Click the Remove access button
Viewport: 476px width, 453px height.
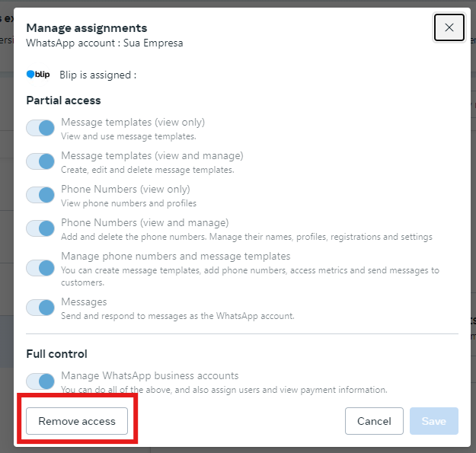(77, 421)
